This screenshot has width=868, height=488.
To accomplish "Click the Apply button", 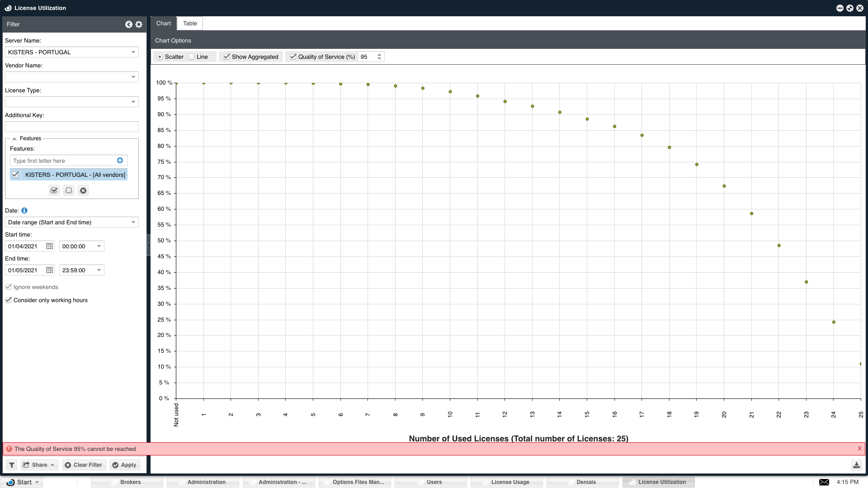I will coord(124,465).
